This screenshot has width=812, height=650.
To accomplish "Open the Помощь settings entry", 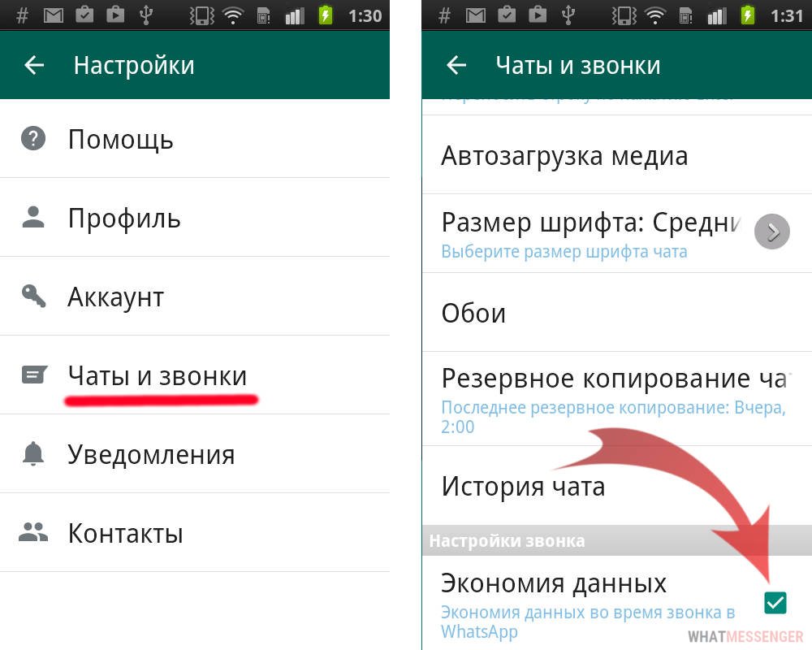I will 195,138.
